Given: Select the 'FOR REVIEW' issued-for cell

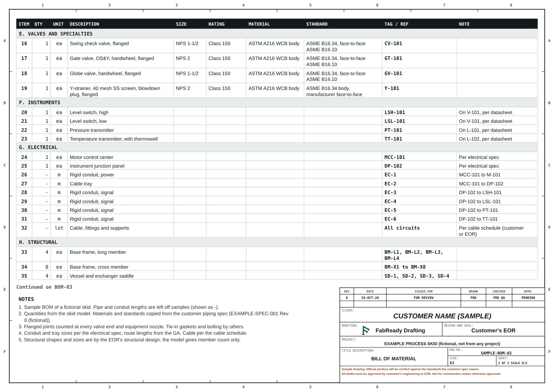Looking at the screenshot, I should pos(423,298).
